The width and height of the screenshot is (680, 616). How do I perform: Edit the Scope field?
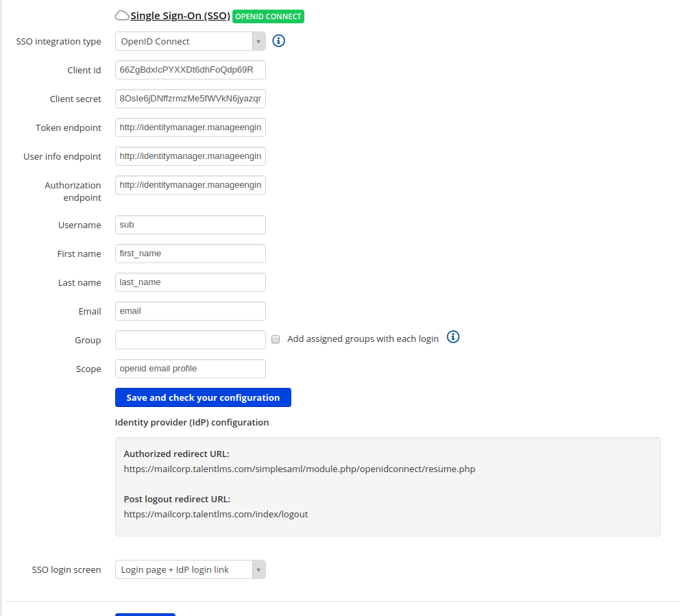point(190,369)
